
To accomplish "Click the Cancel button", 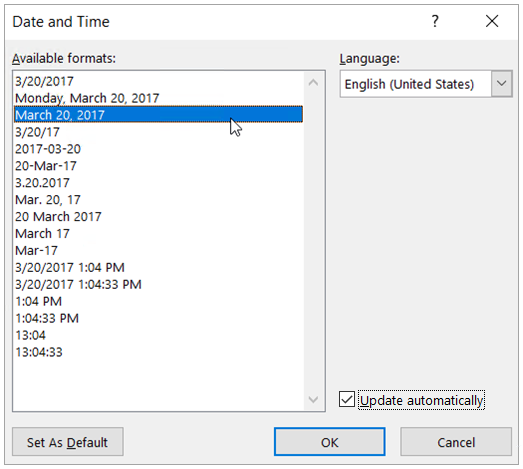I will click(x=456, y=442).
